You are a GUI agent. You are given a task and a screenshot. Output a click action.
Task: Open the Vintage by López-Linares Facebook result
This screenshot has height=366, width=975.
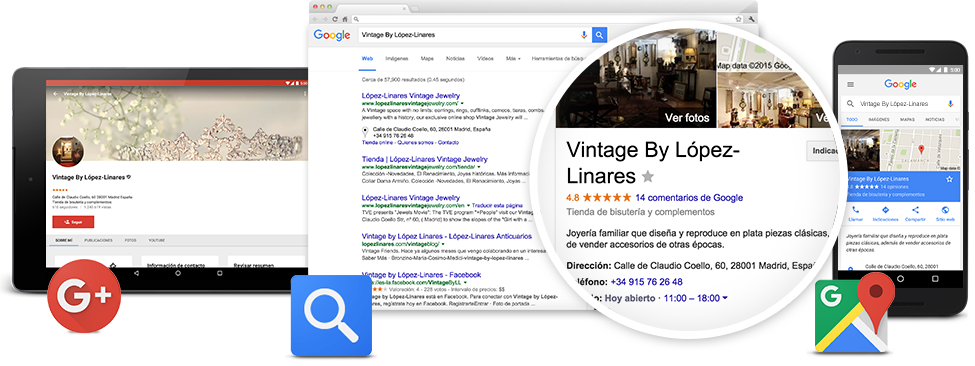click(422, 275)
